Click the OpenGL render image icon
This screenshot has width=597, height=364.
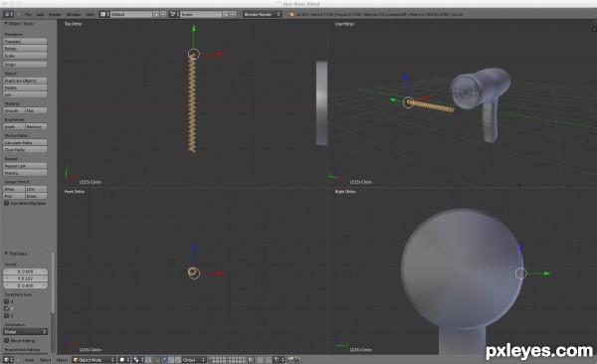click(291, 359)
